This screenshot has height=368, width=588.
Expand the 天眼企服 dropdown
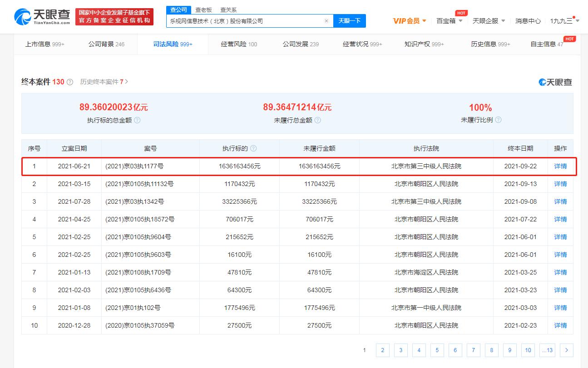489,21
